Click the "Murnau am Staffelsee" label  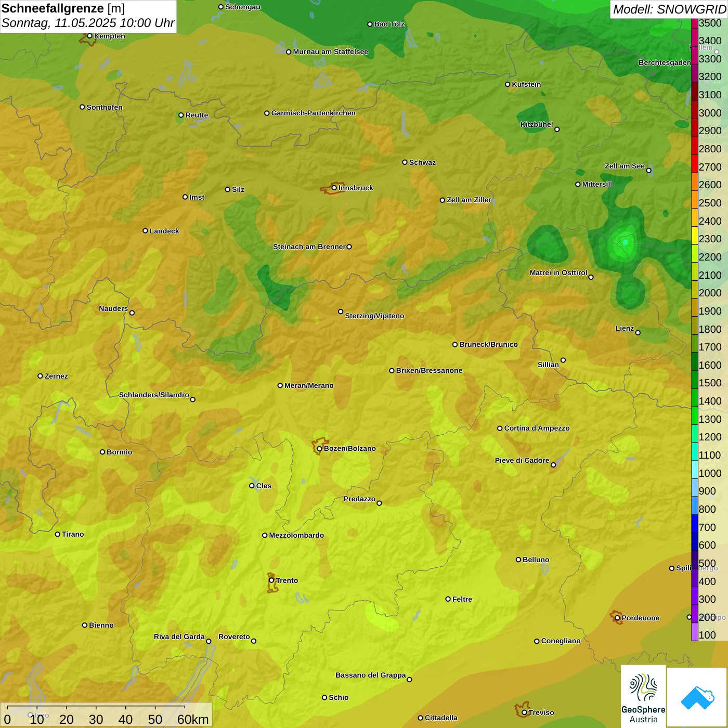(330, 51)
